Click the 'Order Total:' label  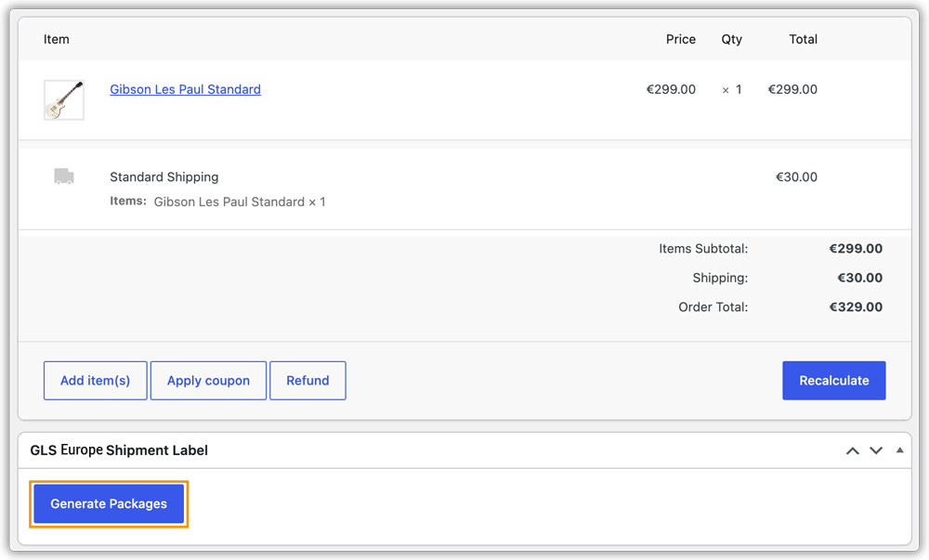click(713, 307)
